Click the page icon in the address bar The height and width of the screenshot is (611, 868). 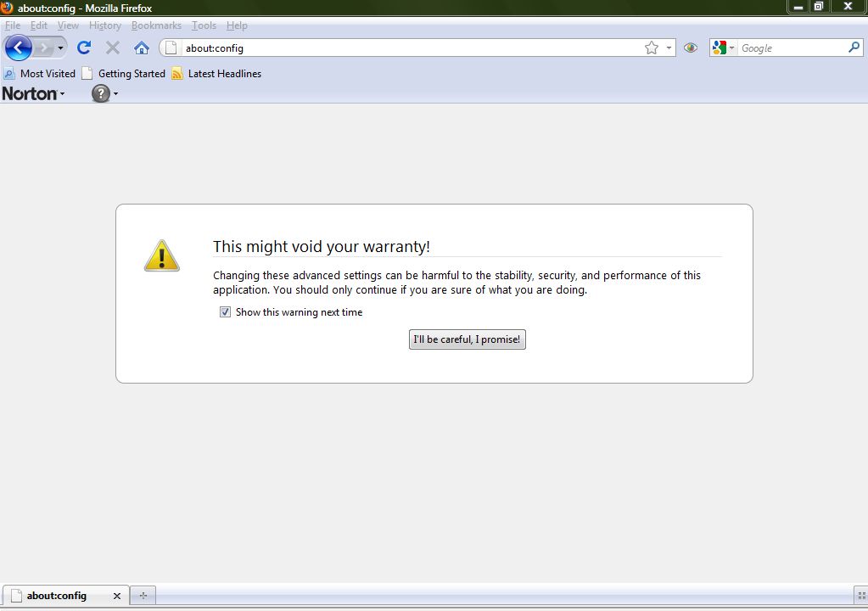click(171, 48)
